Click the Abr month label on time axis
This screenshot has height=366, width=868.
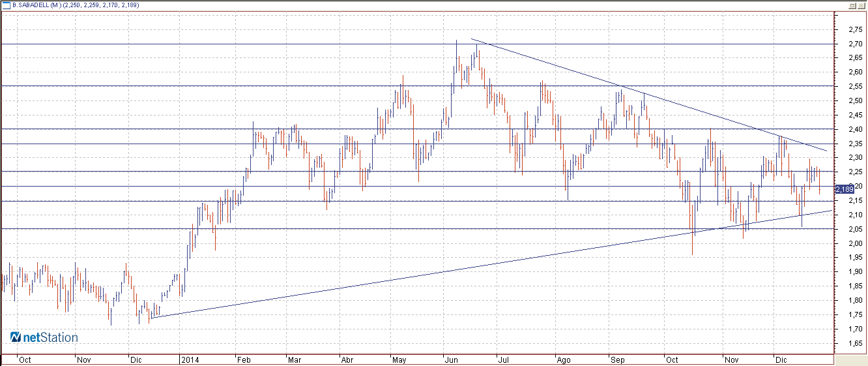pyautogui.click(x=347, y=359)
